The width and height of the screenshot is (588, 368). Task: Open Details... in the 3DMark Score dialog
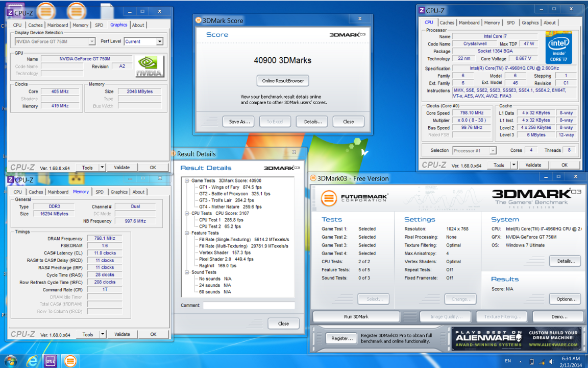click(x=313, y=122)
